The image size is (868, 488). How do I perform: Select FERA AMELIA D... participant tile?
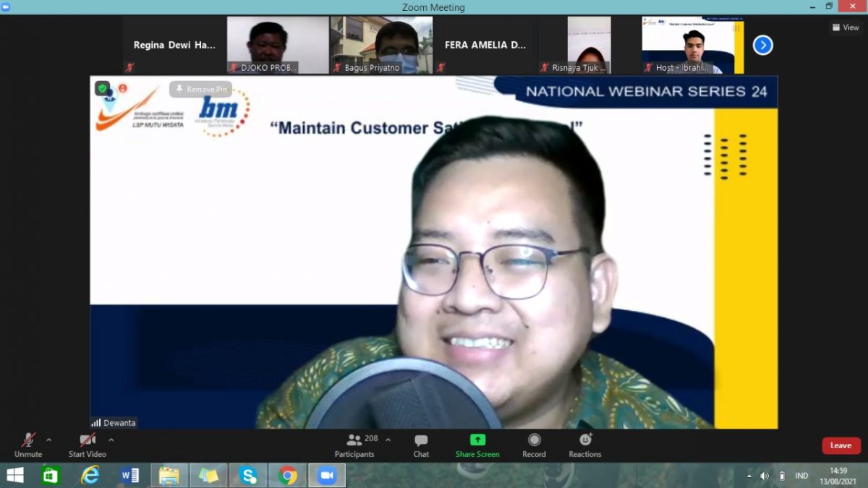pos(485,45)
